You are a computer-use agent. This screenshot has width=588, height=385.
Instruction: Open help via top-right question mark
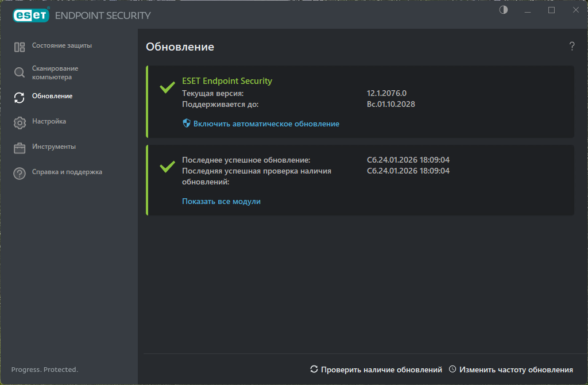click(572, 47)
